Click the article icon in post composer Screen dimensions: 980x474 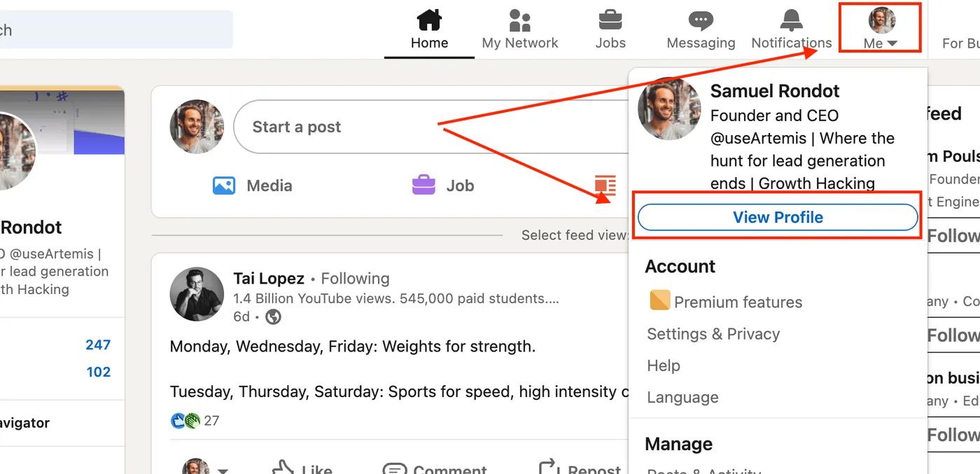pyautogui.click(x=605, y=186)
